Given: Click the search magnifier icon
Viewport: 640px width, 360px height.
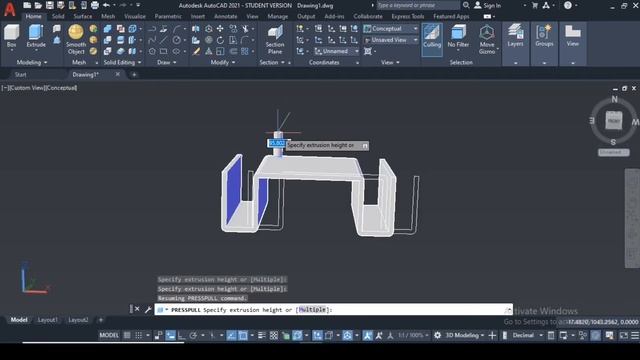Looking at the screenshot, I should [x=466, y=5].
